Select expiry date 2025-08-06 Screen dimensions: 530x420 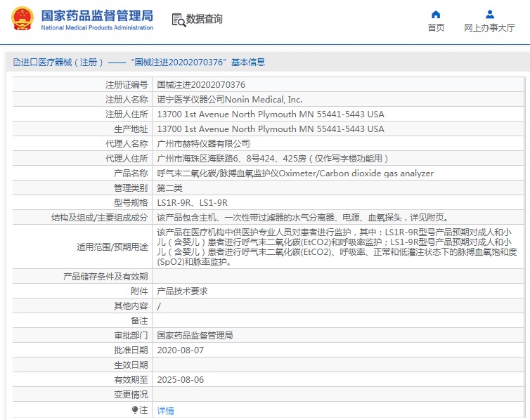click(181, 379)
